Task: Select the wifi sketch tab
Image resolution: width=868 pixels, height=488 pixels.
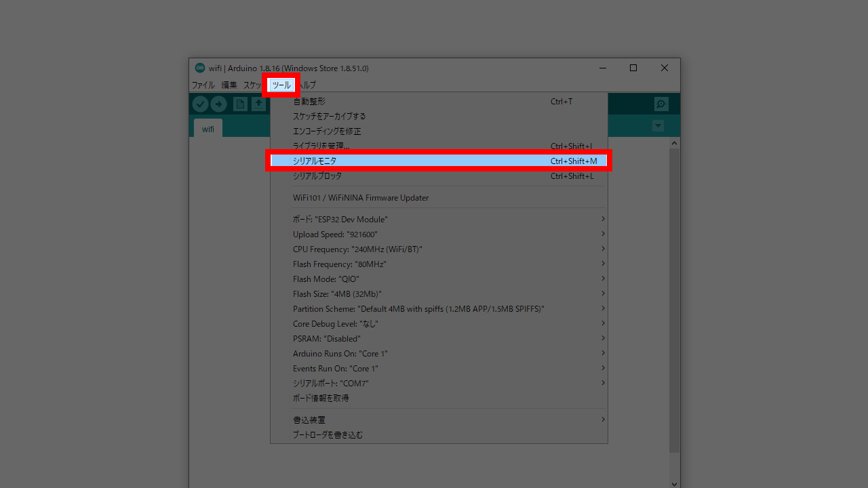Action: [x=208, y=129]
